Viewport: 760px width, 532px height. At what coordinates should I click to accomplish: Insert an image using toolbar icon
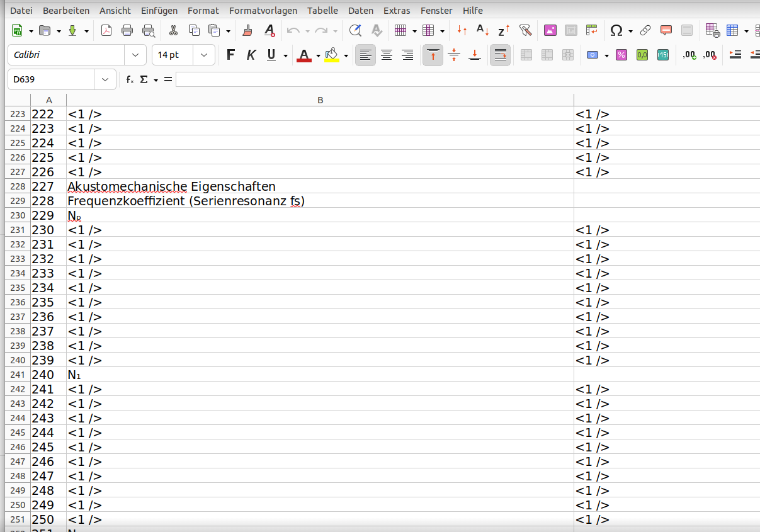(550, 30)
